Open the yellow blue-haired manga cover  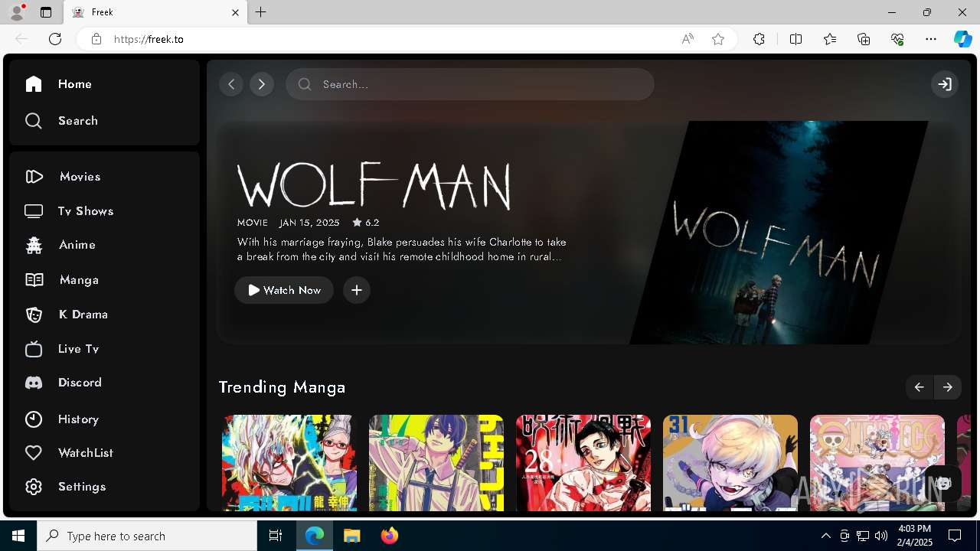point(436,463)
